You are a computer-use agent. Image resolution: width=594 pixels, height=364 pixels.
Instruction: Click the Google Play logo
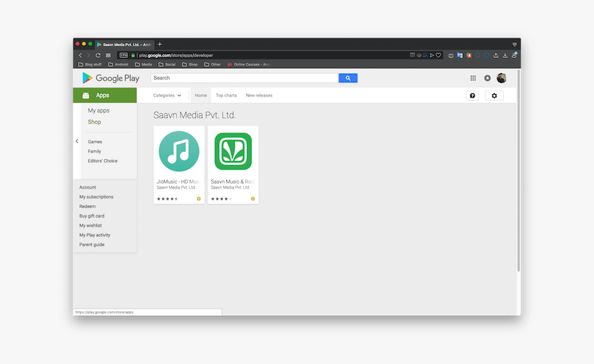tap(111, 78)
